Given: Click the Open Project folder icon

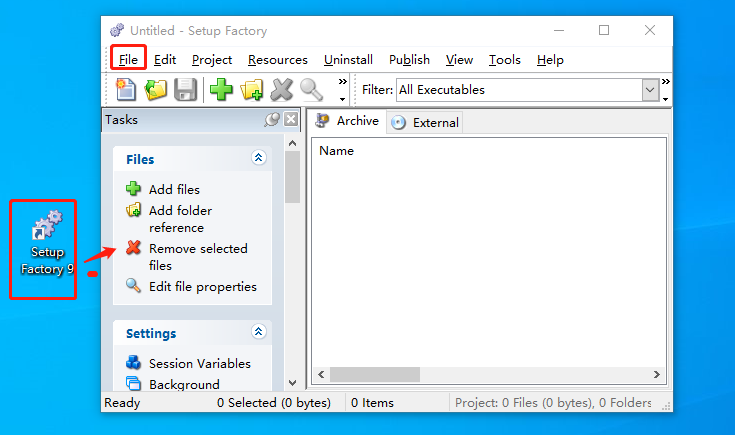Looking at the screenshot, I should (156, 90).
